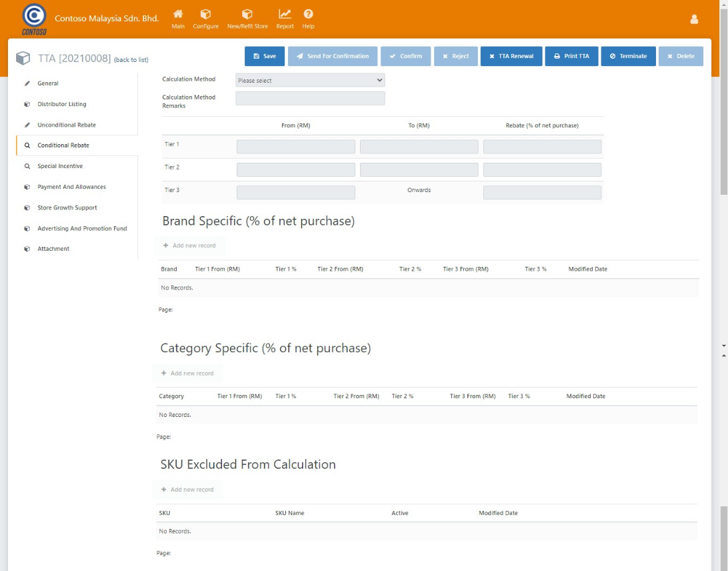The height and width of the screenshot is (571, 728).
Task: Click the Tier 1 From (RM) field
Action: click(x=295, y=147)
